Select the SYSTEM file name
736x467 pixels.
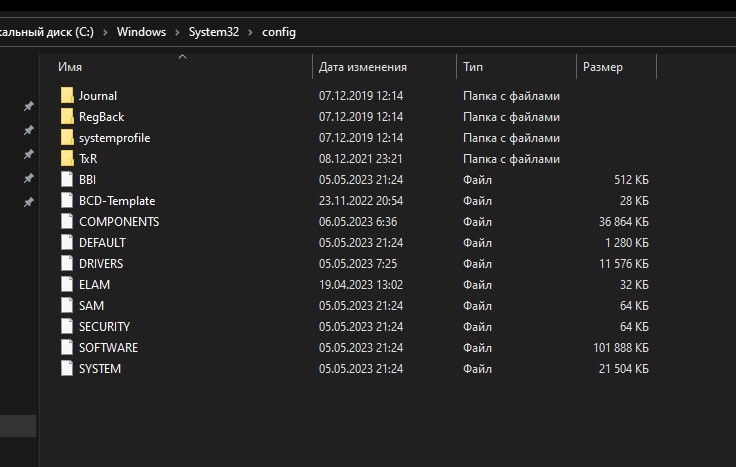tap(100, 369)
